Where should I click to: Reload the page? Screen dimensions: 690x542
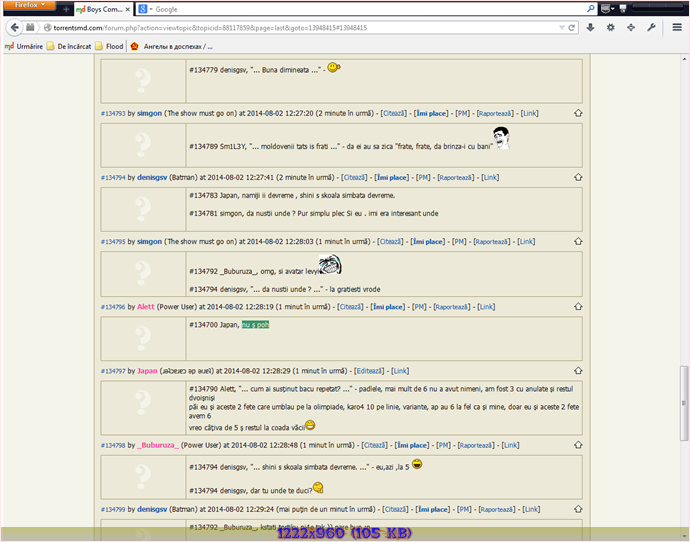point(572,28)
